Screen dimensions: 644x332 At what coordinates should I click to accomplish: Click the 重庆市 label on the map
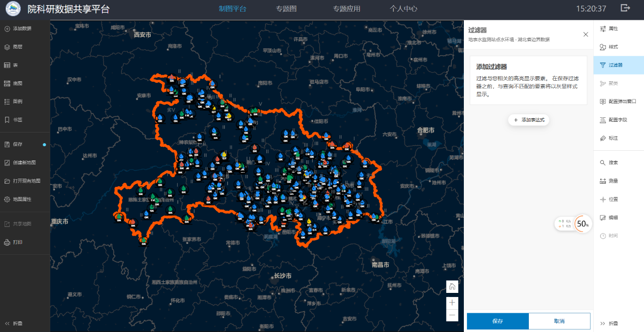(59, 221)
